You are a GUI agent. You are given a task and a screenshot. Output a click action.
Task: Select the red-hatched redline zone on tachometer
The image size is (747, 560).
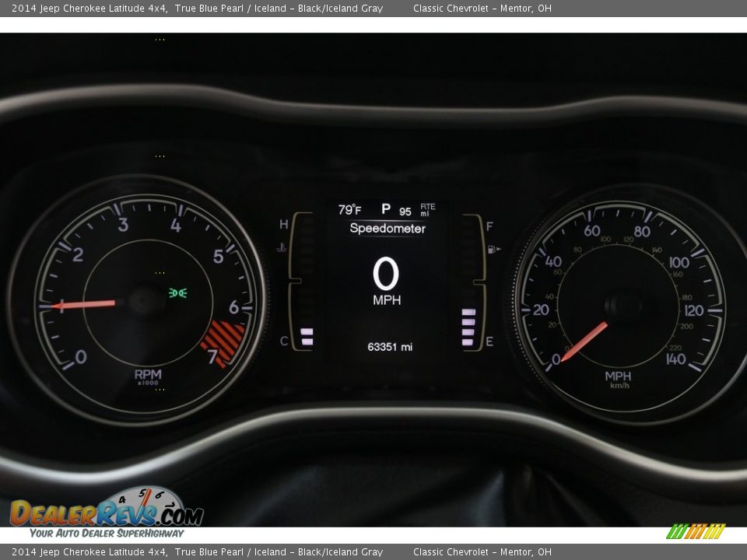[x=222, y=340]
